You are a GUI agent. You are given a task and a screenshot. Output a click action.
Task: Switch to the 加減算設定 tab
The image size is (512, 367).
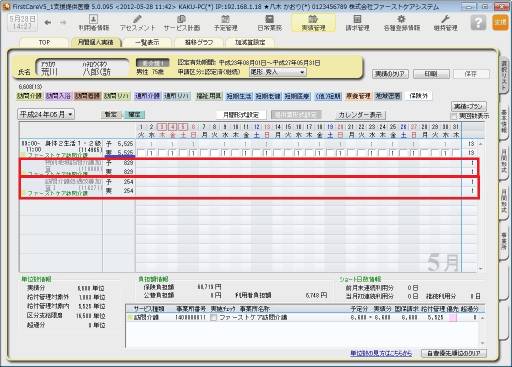click(250, 43)
